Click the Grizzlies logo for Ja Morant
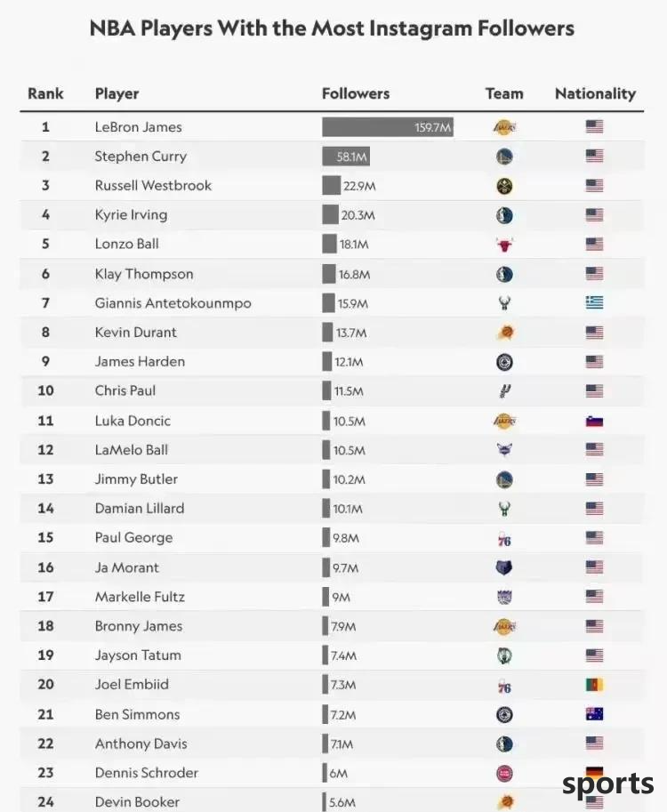Screen dimensions: 667x812 [504, 567]
